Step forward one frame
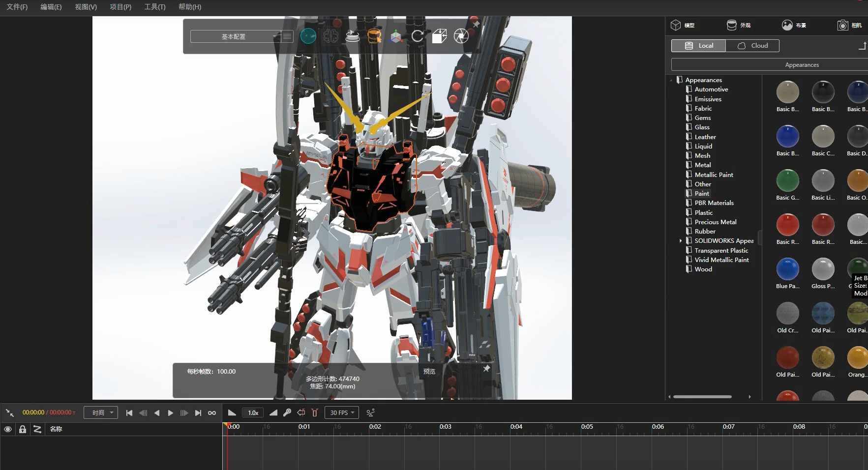This screenshot has width=868, height=470. (184, 413)
